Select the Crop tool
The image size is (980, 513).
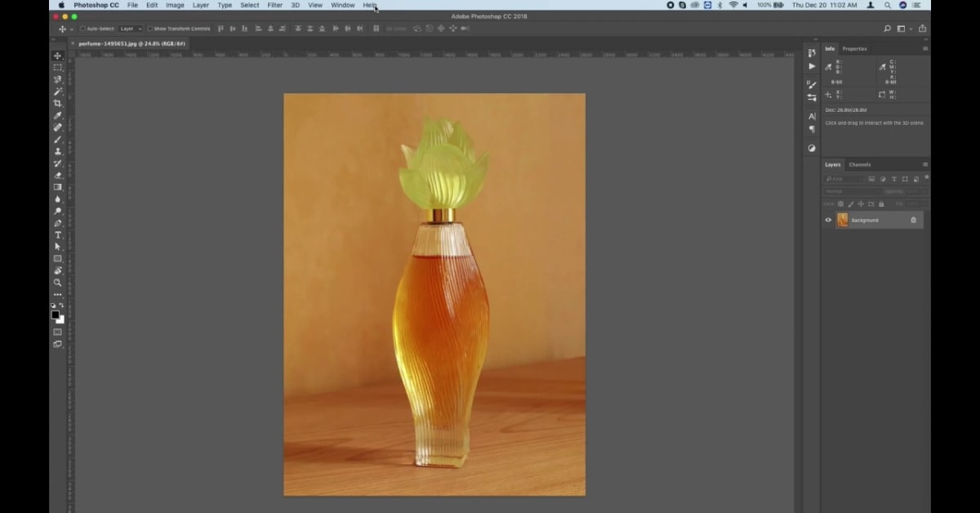tap(58, 104)
